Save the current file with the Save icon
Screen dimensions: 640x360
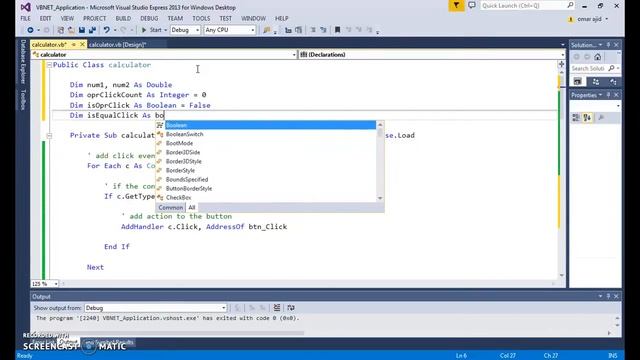click(82, 30)
